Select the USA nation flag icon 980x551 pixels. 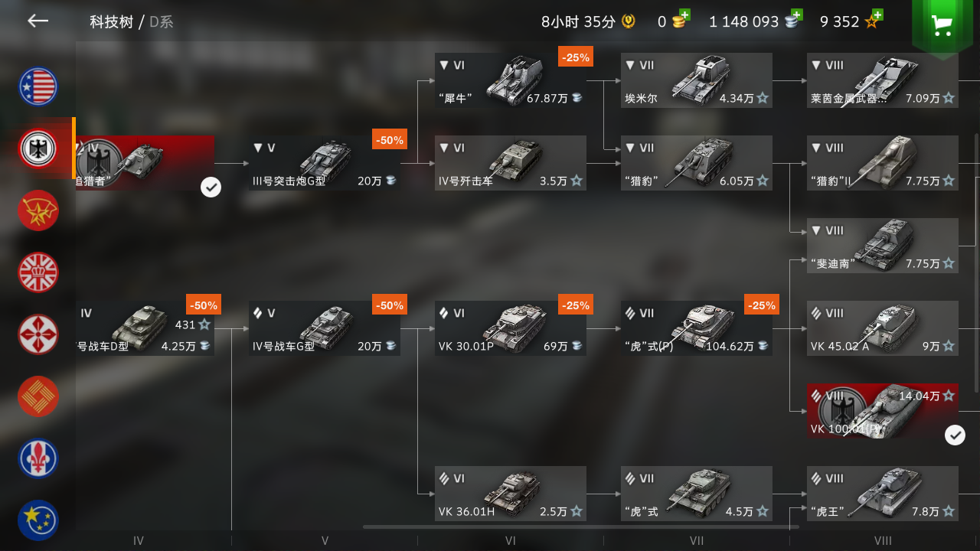pyautogui.click(x=38, y=86)
